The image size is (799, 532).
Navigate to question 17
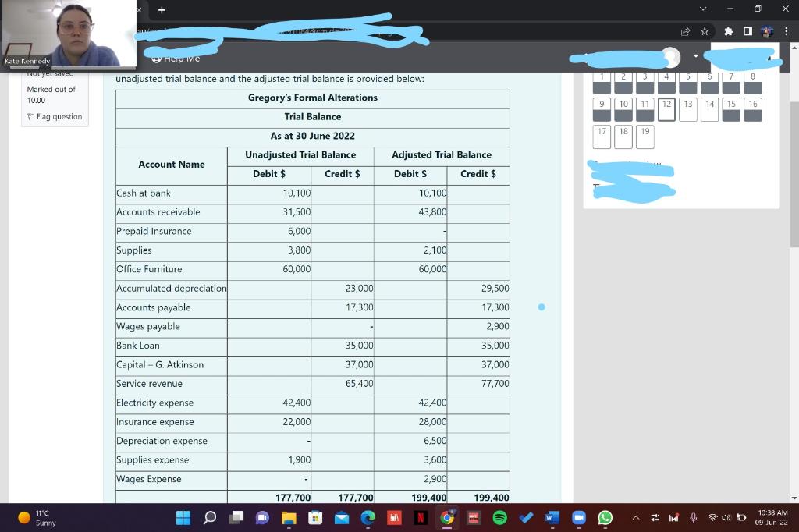click(x=602, y=137)
